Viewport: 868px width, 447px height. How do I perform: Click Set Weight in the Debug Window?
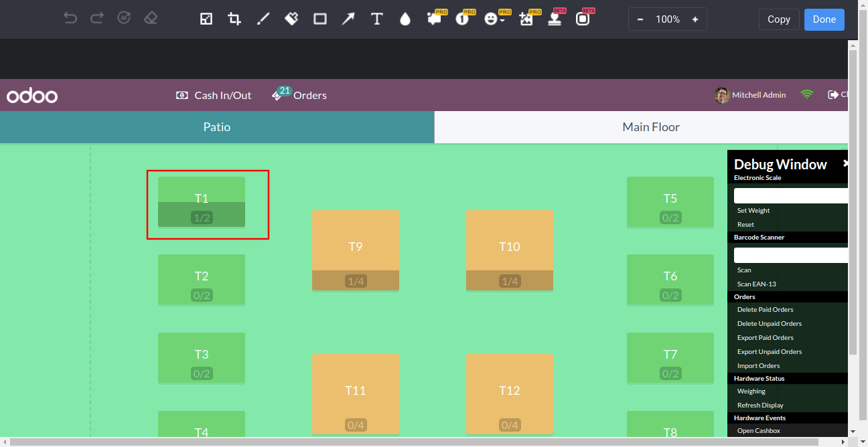click(x=753, y=211)
